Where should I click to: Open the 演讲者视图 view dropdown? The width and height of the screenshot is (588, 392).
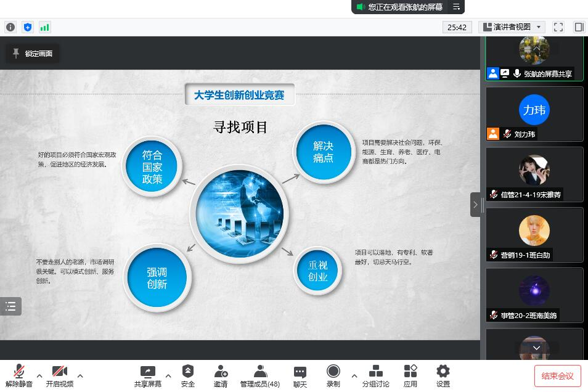click(x=512, y=27)
